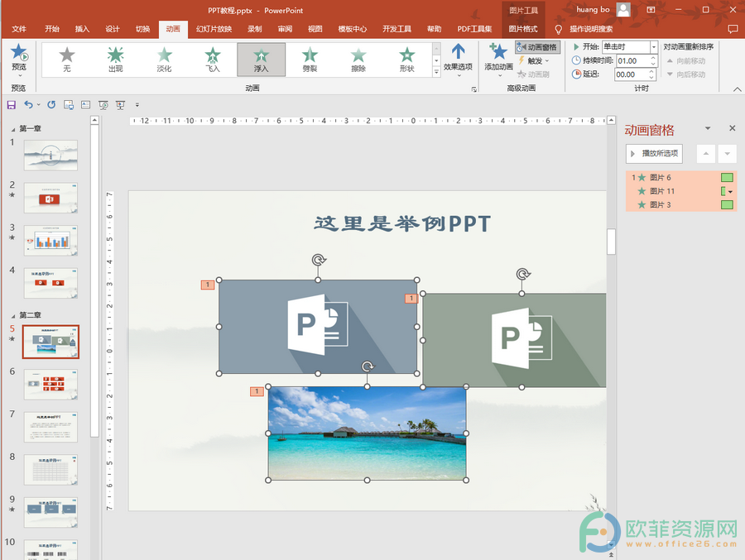The height and width of the screenshot is (560, 745).
Task: Open the 文件 file tab
Action: 19,29
